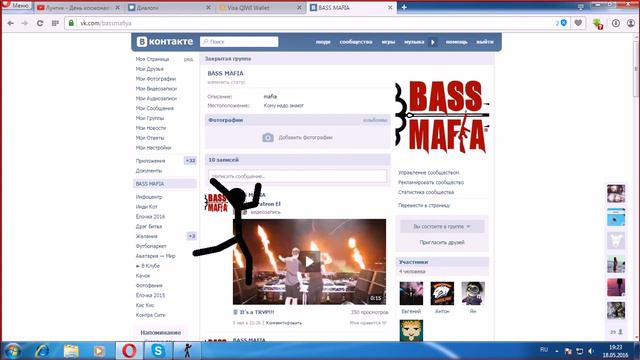Screen dimensions: 640x360
Task: Click the green padlock security icon
Action: pos(71,23)
